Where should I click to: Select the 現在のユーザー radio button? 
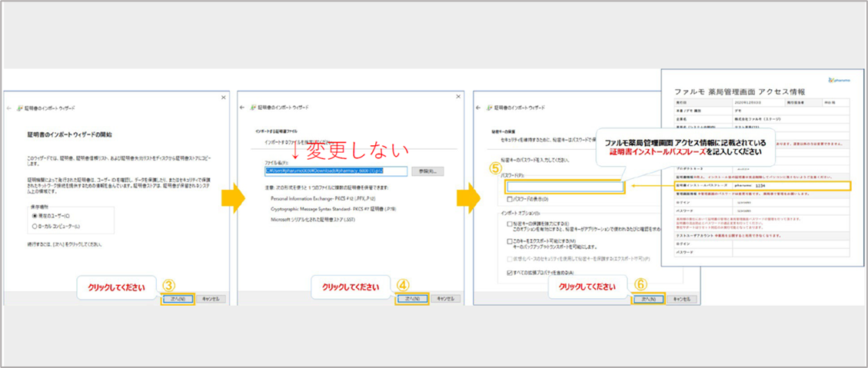click(x=34, y=216)
